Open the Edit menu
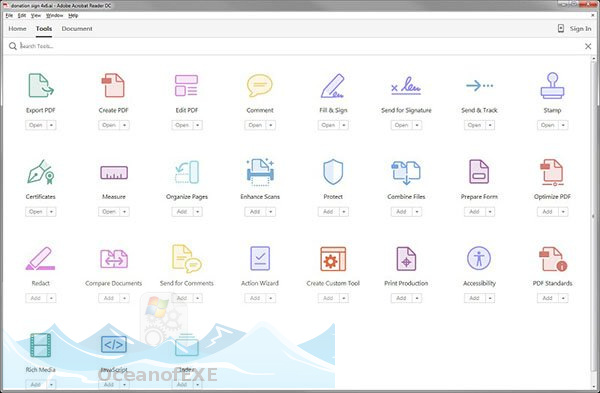 point(22,15)
